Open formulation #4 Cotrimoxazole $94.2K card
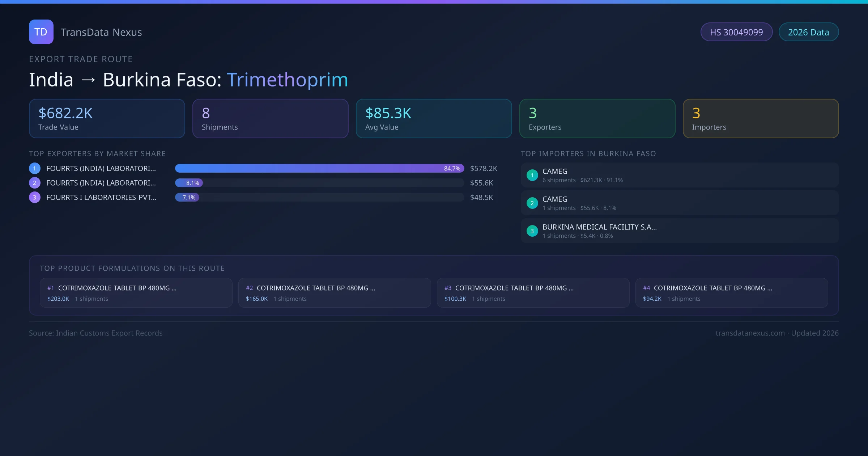This screenshot has height=456, width=868. pos(731,293)
